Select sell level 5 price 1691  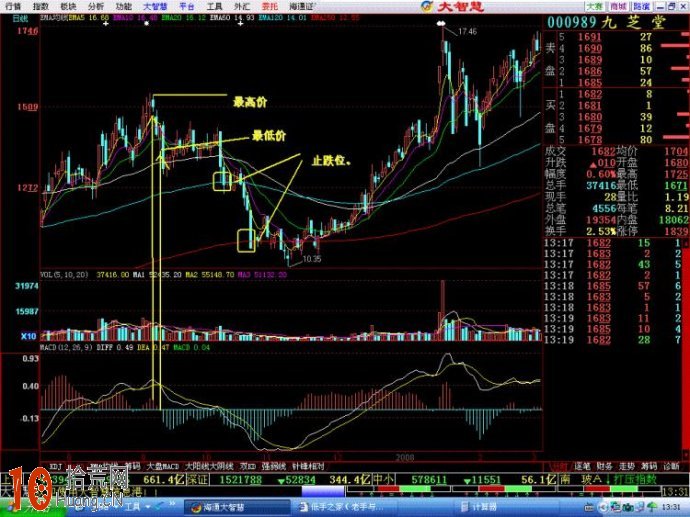tap(589, 37)
